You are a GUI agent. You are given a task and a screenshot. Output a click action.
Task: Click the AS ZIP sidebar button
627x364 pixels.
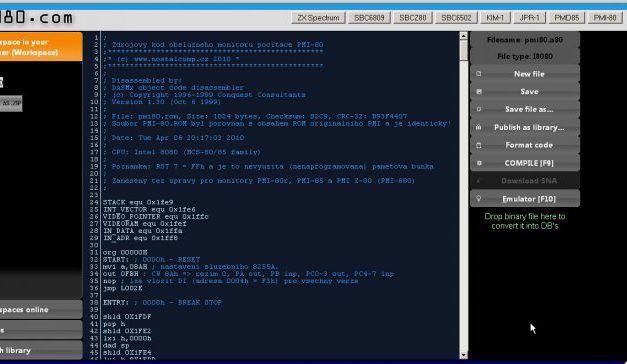pyautogui.click(x=11, y=103)
